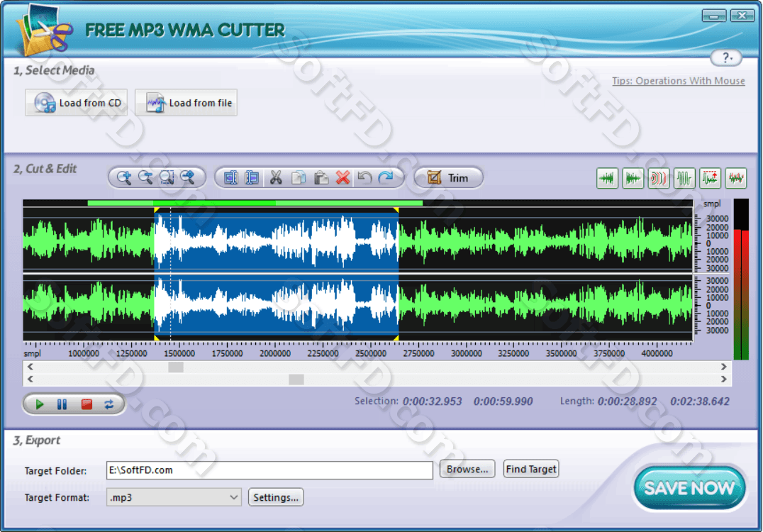Click upper scrollbar left arrow

pos(30,367)
